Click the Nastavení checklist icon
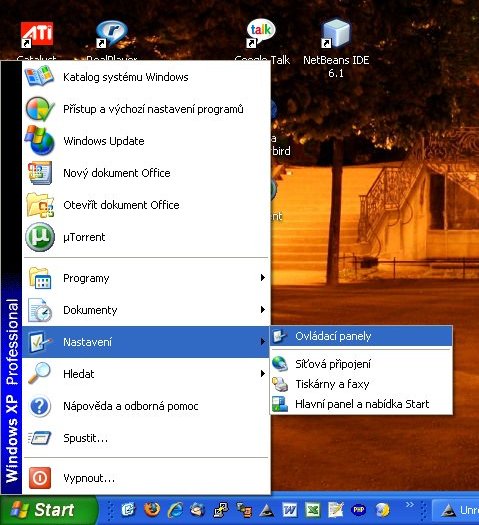The height and width of the screenshot is (525, 479). (x=40, y=342)
